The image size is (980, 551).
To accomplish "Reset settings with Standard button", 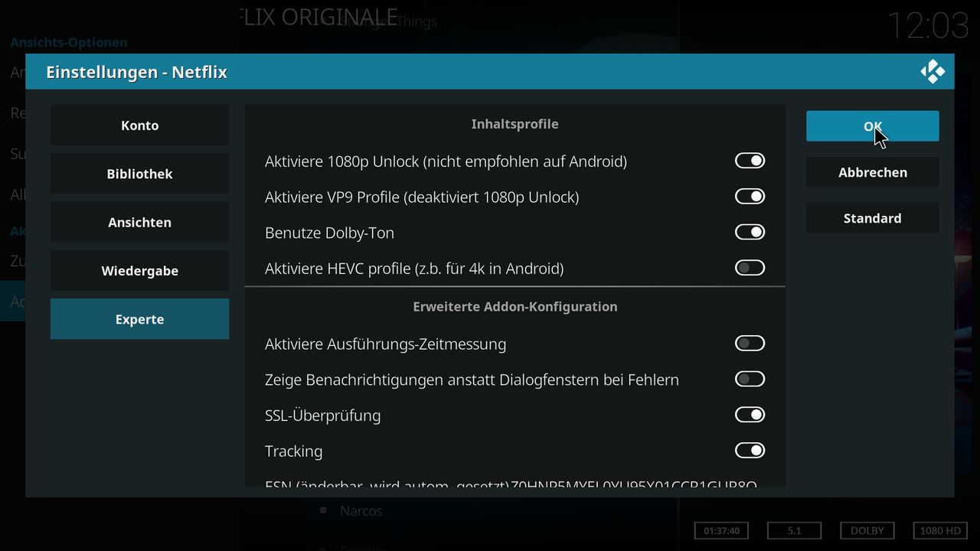I will coord(872,218).
